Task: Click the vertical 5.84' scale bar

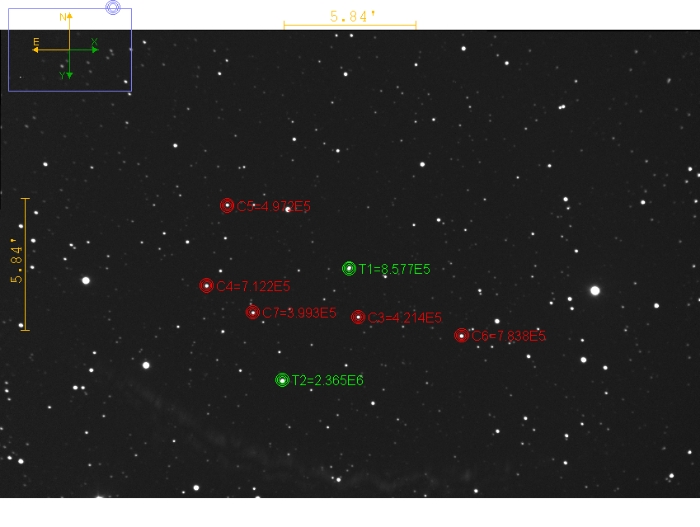Action: (25, 264)
